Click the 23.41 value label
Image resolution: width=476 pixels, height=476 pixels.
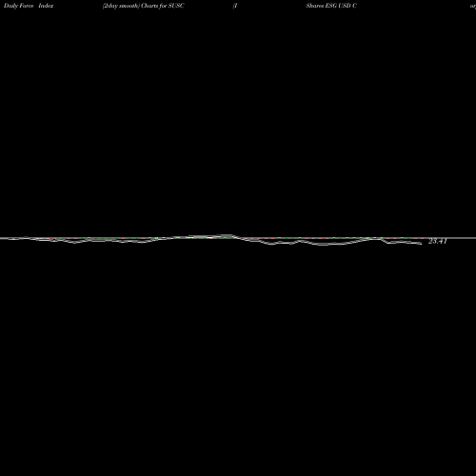(438, 241)
